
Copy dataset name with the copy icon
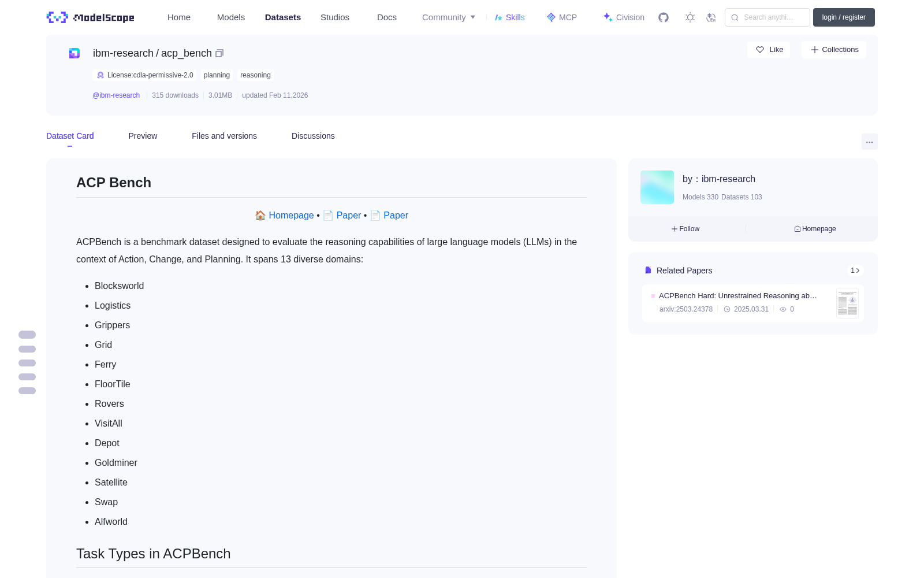pyautogui.click(x=219, y=53)
